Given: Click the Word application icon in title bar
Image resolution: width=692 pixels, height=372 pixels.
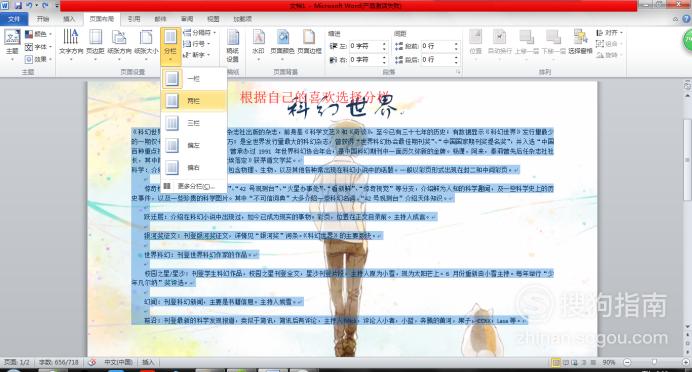Looking at the screenshot, I should click(4, 5).
